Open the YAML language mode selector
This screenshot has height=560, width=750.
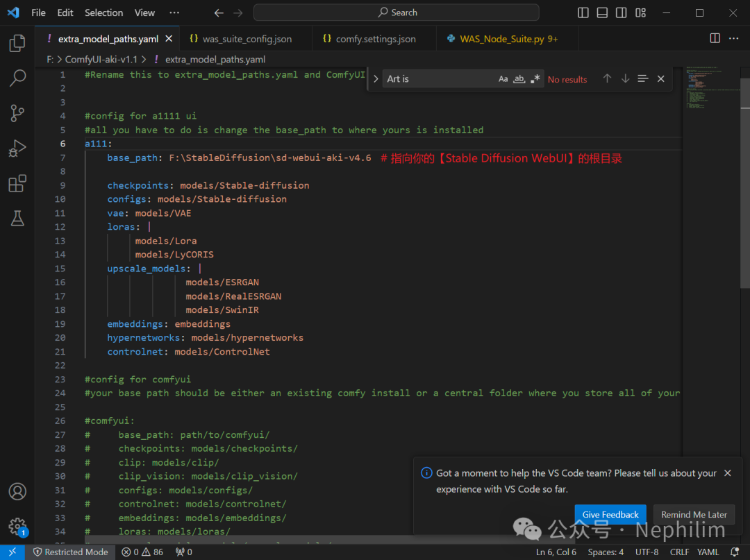708,552
